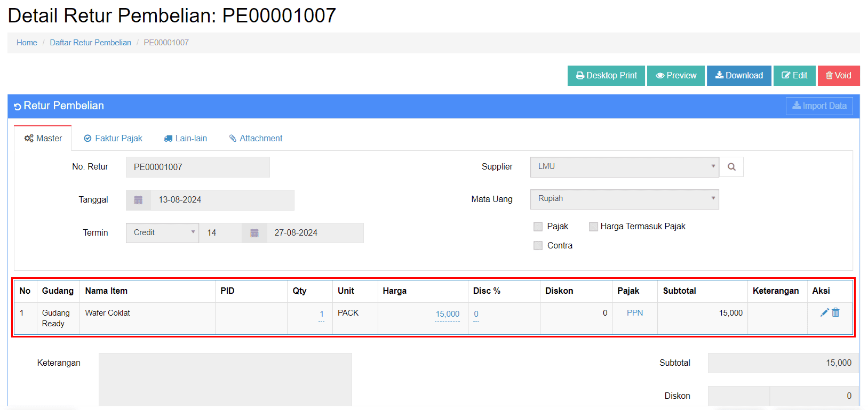Click the due date field 27-08-2024

(x=315, y=233)
